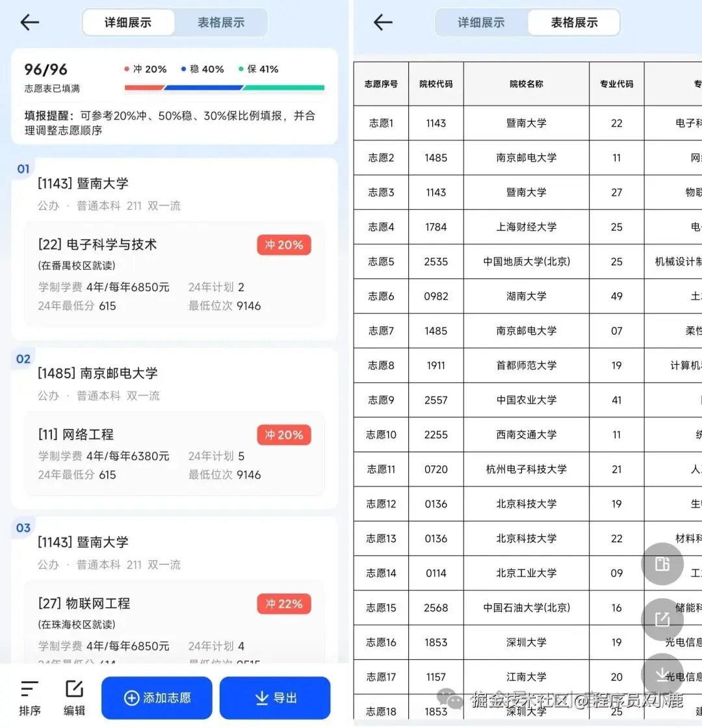Tap the floating rotate-screen icon over the table
Image resolution: width=702 pixels, height=728 pixels.
tap(662, 564)
